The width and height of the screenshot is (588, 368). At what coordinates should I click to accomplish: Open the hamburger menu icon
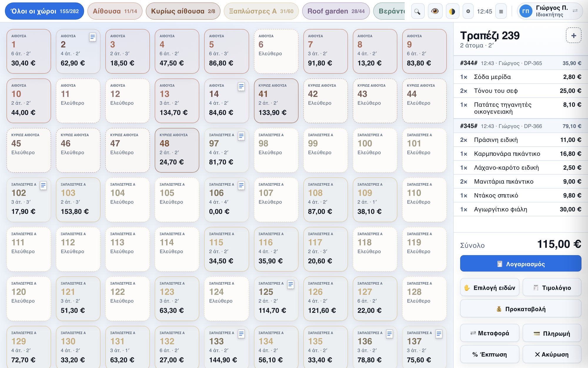coord(501,11)
